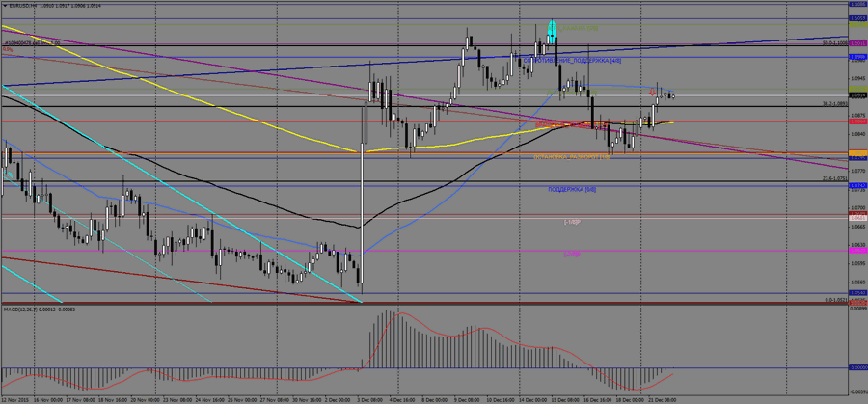Click the [-1/8]P pink level label

pyautogui.click(x=572, y=222)
